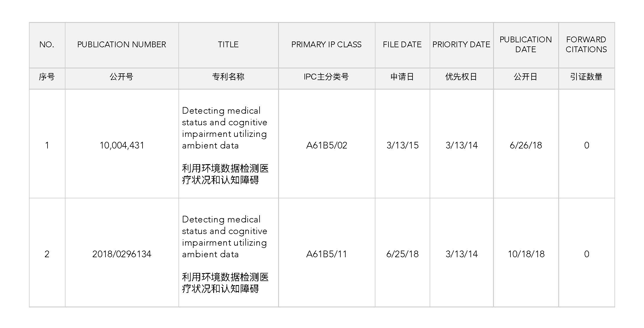Click publication date 6/26/18
Image resolution: width=644 pixels, height=328 pixels.
[526, 145]
